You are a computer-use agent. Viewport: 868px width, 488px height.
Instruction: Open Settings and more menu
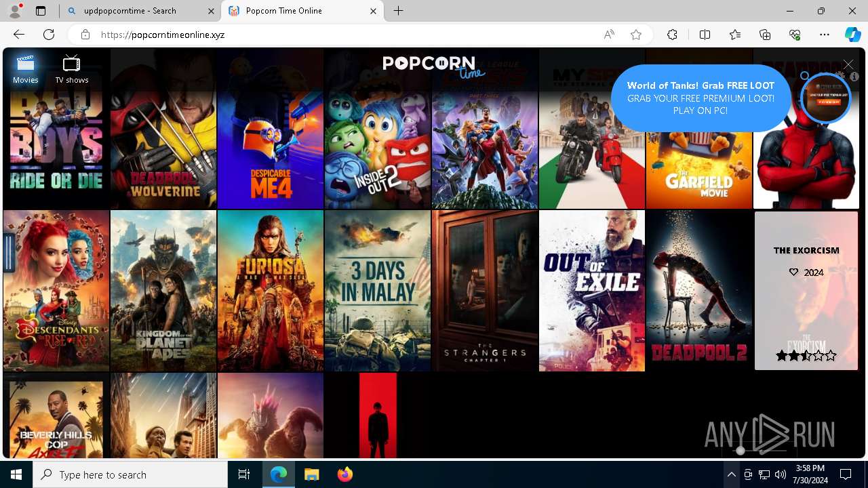click(825, 35)
